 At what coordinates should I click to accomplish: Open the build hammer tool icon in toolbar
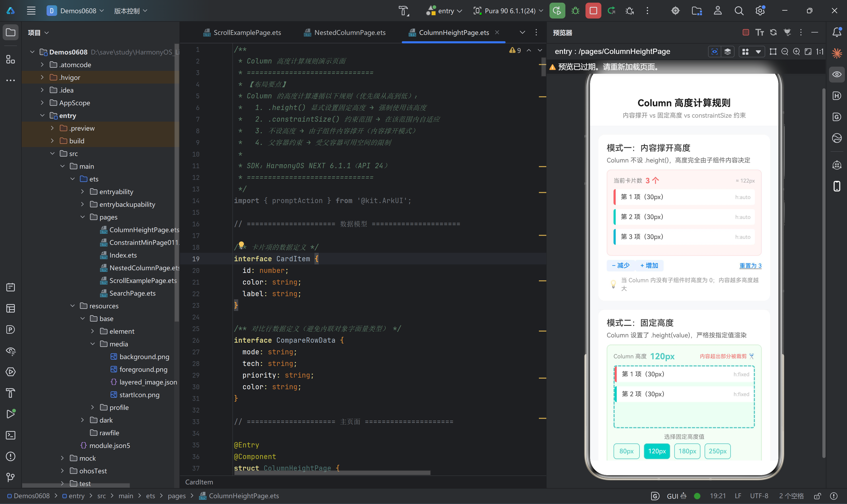click(403, 11)
